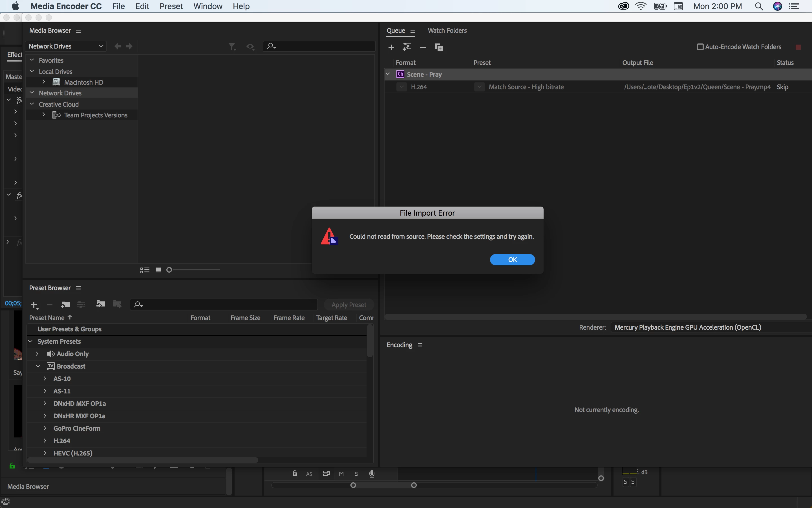This screenshot has height=508, width=812.
Task: Select Network Drives in the tree
Action: tap(60, 93)
